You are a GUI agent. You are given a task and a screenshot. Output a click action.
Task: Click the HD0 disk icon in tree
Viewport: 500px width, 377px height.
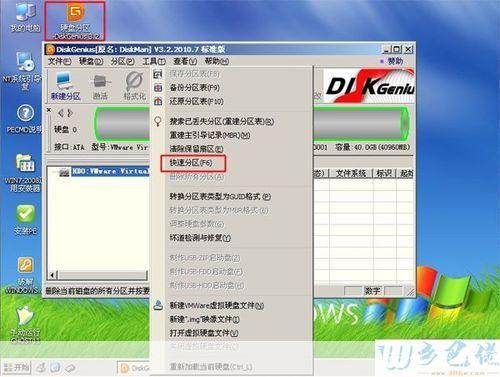click(x=64, y=172)
